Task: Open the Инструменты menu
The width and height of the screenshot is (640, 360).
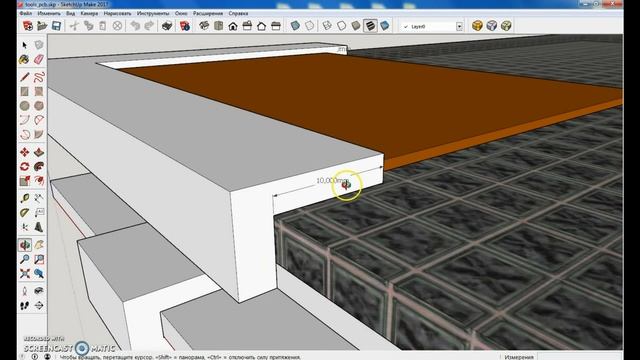Action: [153, 13]
